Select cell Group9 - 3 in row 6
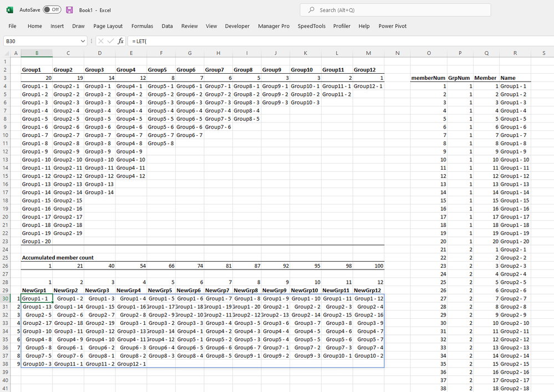 coord(275,103)
